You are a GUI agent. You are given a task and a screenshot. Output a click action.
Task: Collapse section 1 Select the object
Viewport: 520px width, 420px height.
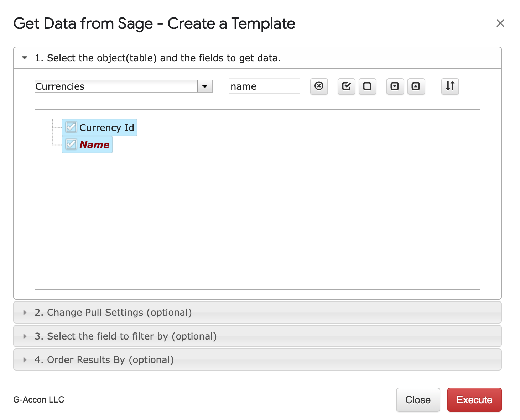coord(257,58)
